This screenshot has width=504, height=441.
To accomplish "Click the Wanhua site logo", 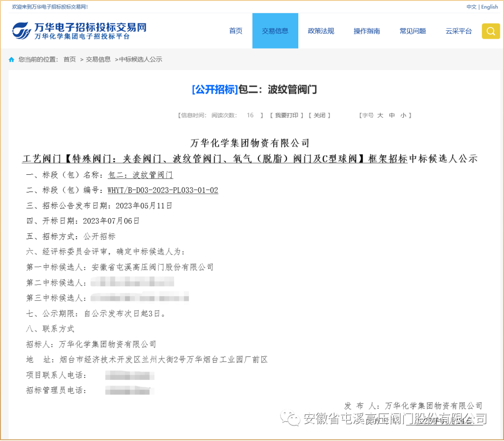I will pos(79,31).
